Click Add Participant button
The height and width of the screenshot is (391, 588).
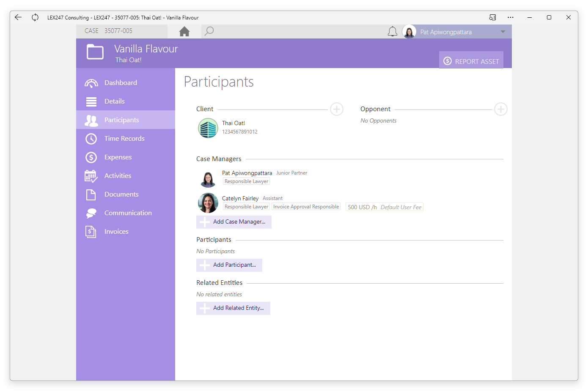point(229,265)
